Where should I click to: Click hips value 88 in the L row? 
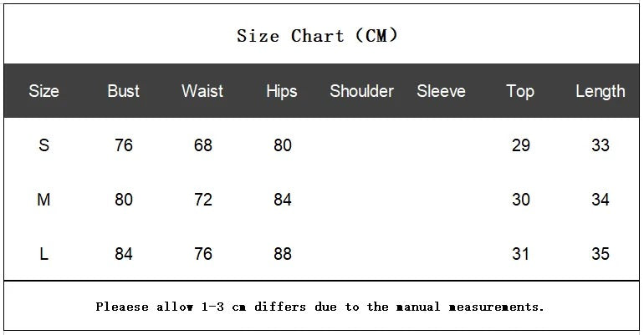pyautogui.click(x=283, y=254)
